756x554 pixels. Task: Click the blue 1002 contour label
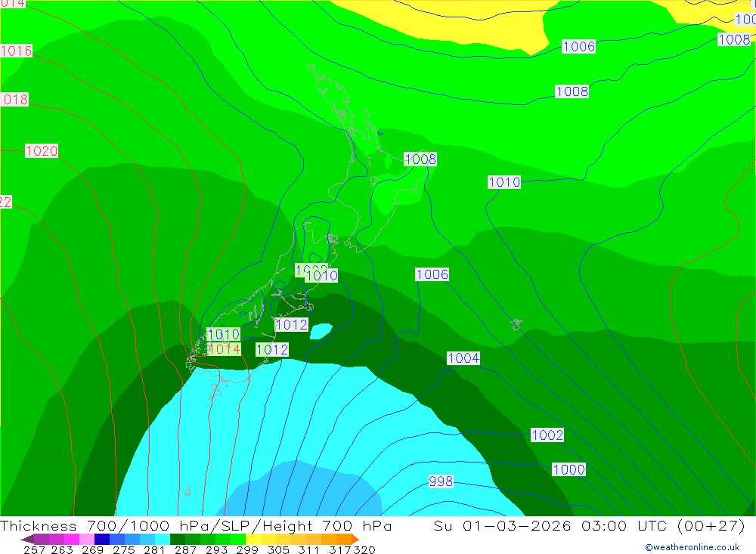click(x=547, y=435)
